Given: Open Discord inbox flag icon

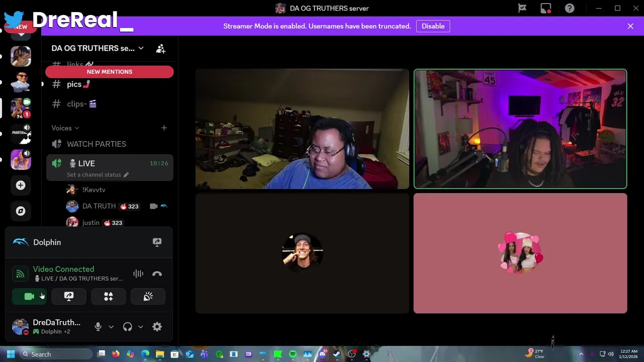Looking at the screenshot, I should pyautogui.click(x=522, y=8).
